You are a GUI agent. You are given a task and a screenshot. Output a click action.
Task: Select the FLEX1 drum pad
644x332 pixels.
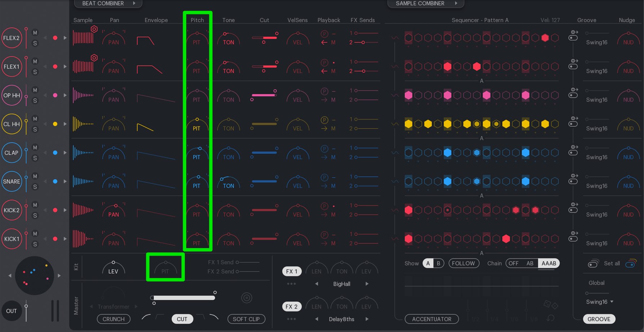[12, 67]
